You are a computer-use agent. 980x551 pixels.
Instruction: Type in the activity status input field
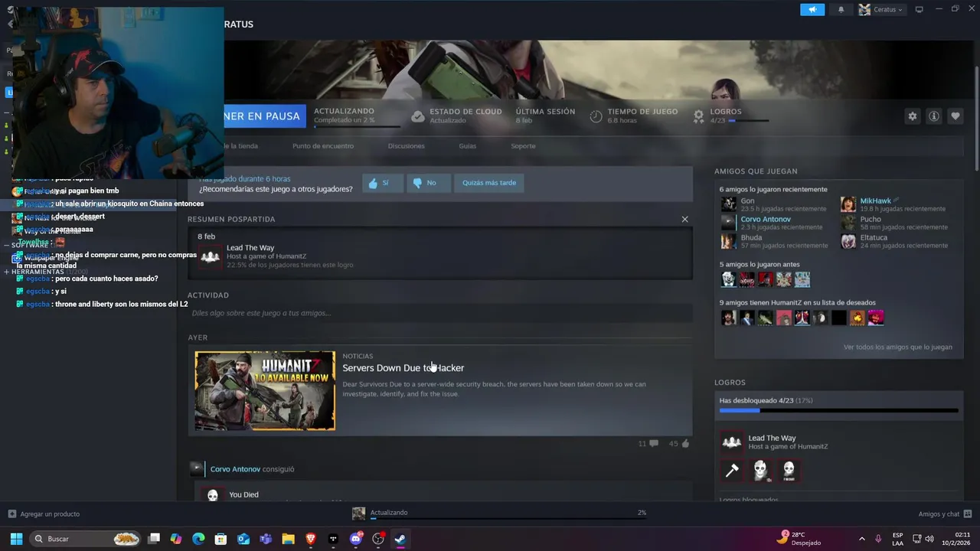point(439,313)
